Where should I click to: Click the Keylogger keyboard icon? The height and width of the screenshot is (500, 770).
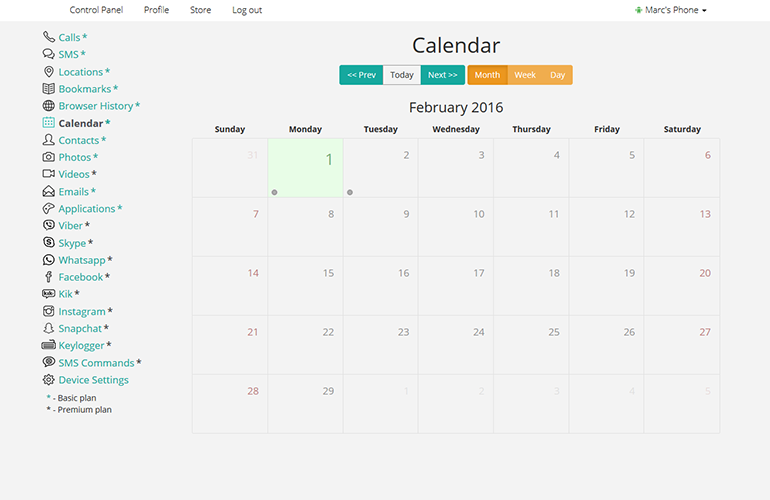click(49, 345)
